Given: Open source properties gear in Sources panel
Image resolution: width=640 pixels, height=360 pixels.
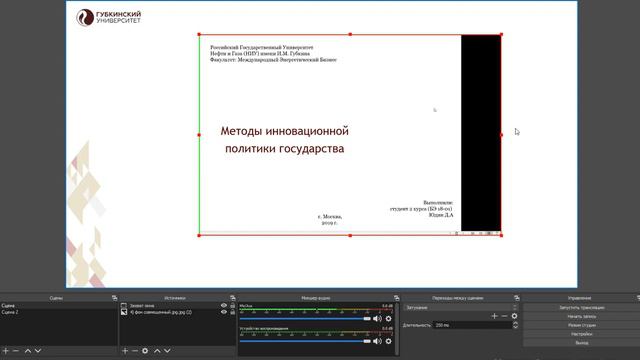Looking at the screenshot, I should [x=145, y=351].
